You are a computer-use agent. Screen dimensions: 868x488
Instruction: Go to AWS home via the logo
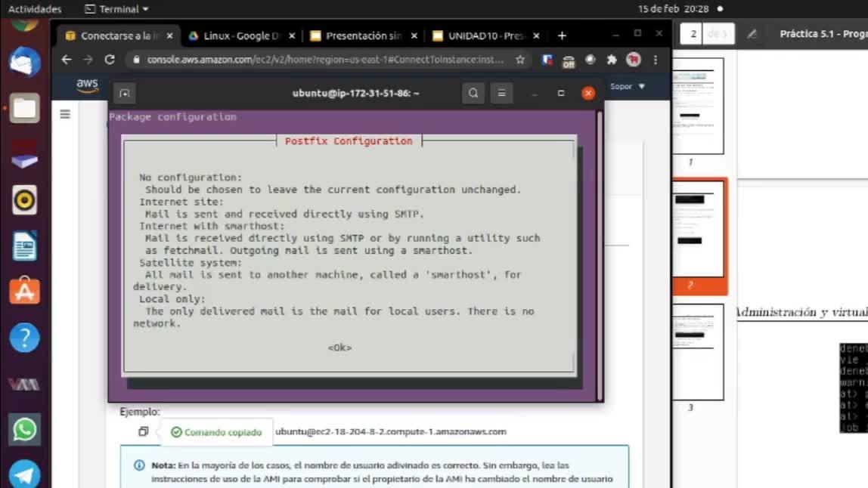pos(88,86)
